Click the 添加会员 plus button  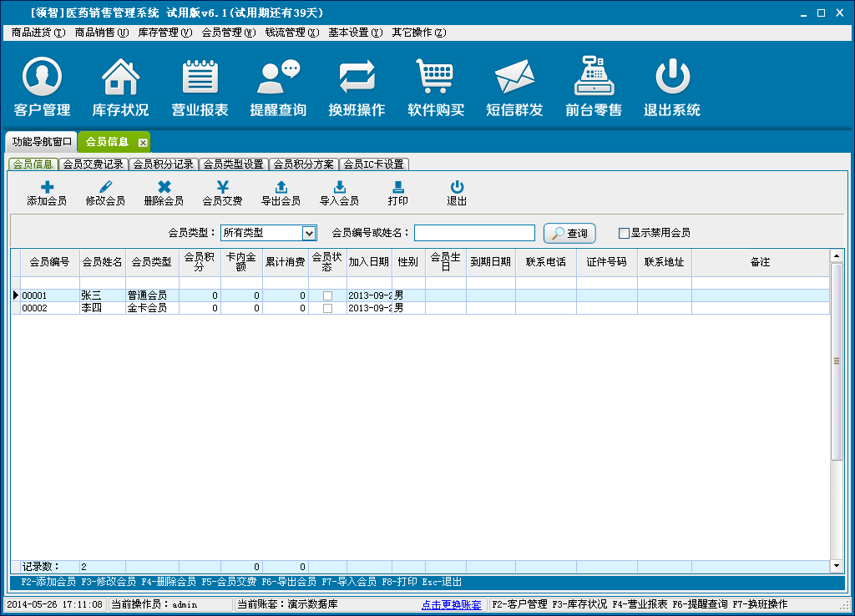coord(47,194)
